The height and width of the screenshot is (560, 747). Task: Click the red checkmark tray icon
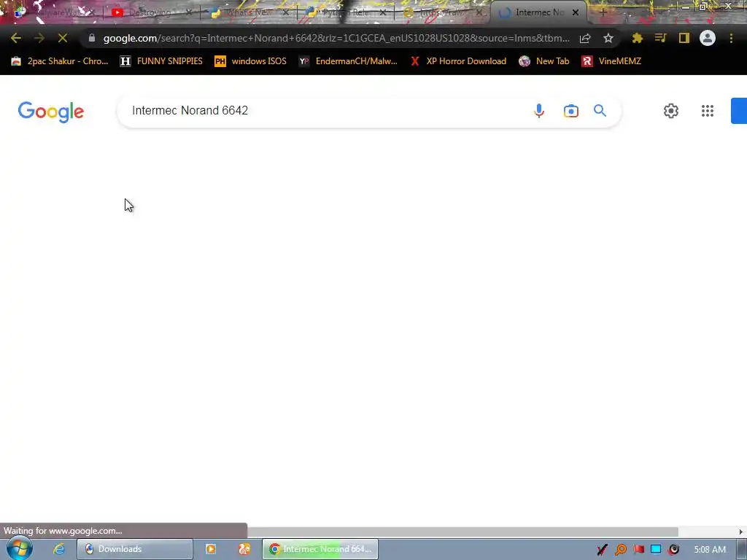pyautogui.click(x=602, y=550)
